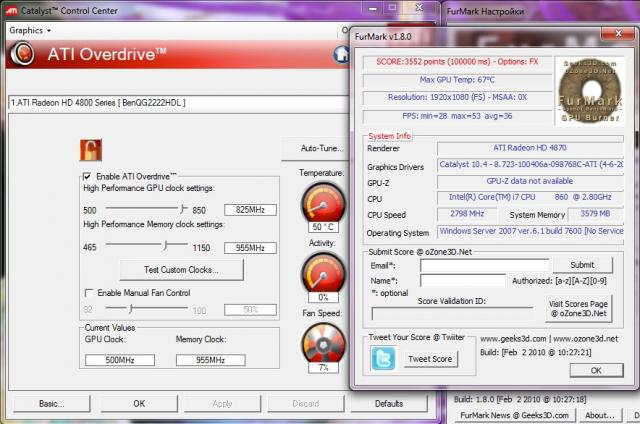This screenshot has height=424, width=640.
Task: Click the 50% fan speed value box
Action: coord(250,310)
